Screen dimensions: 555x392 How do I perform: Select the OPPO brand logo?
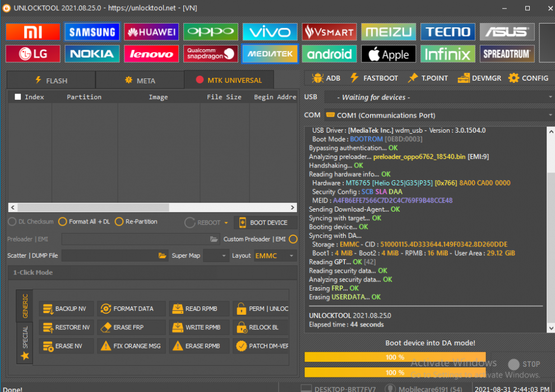coord(211,32)
